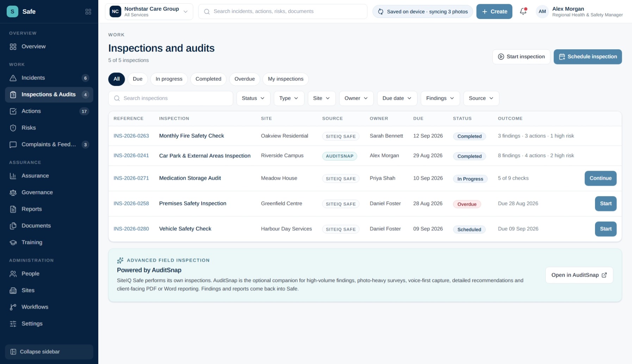632x364 pixels.
Task: Click the Workflows branch icon
Action: point(13,307)
